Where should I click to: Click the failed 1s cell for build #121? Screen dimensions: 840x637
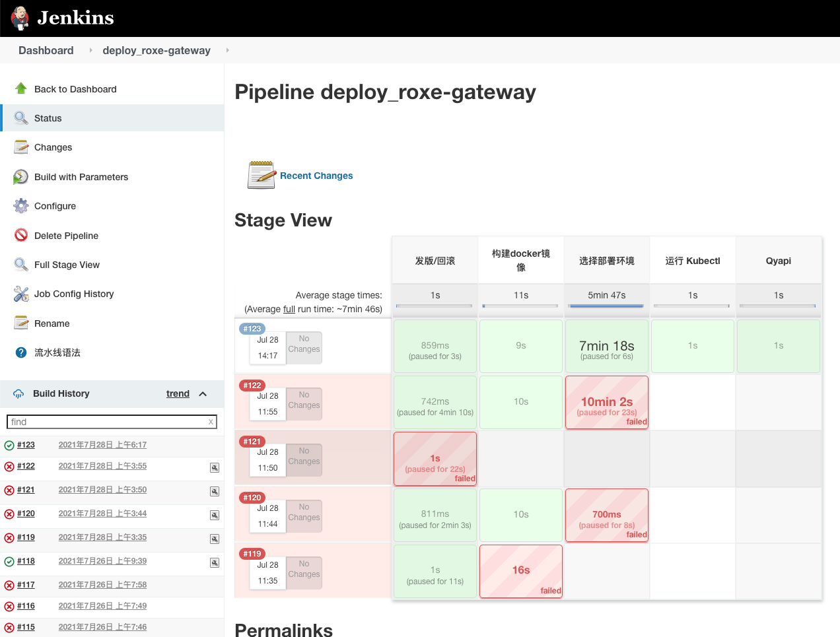tap(435, 459)
